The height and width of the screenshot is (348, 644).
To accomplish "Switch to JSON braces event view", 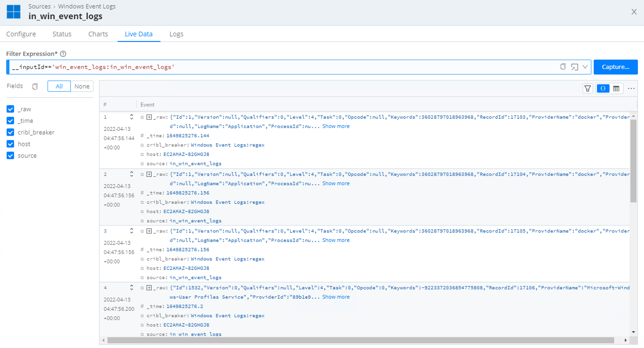I will tap(603, 89).
